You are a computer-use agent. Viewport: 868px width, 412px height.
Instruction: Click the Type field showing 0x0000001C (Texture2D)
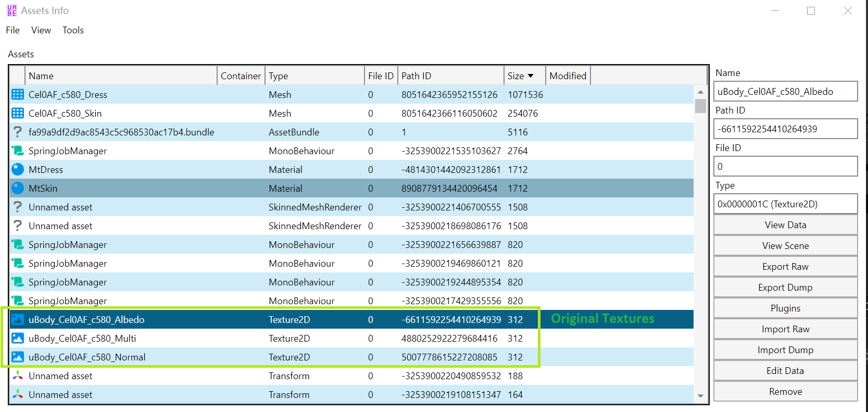coord(785,204)
